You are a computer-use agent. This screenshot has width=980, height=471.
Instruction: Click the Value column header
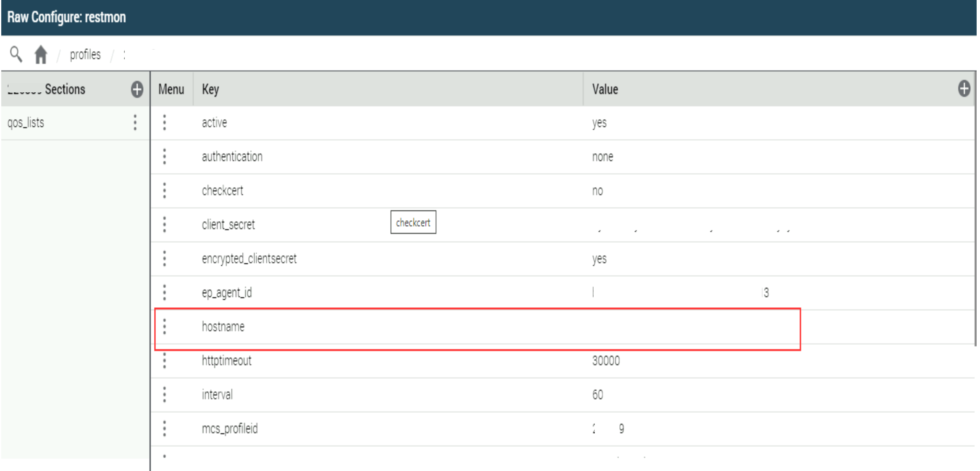click(605, 89)
